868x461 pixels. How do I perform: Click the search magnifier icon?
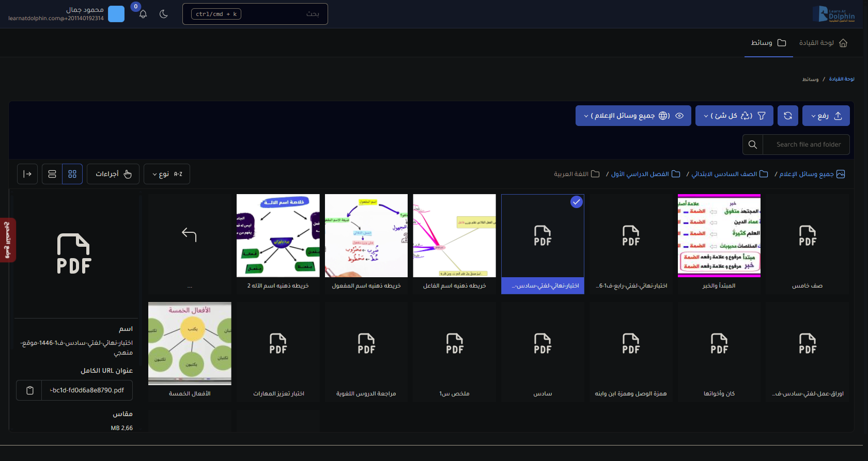(x=753, y=145)
